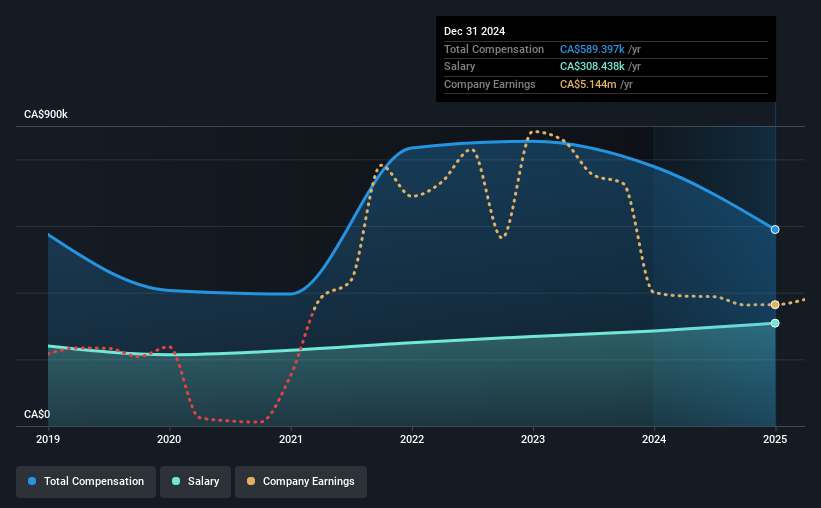Click the 2024 x-axis label
821x508 pixels.
(654, 439)
